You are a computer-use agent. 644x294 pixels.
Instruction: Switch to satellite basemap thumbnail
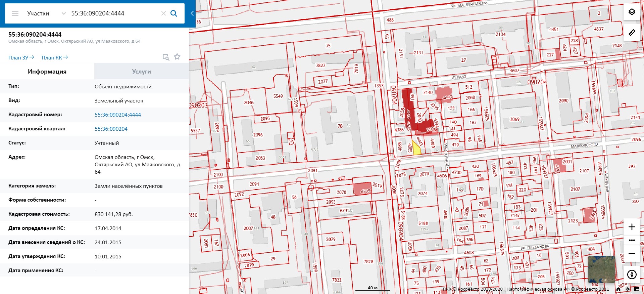(x=601, y=269)
